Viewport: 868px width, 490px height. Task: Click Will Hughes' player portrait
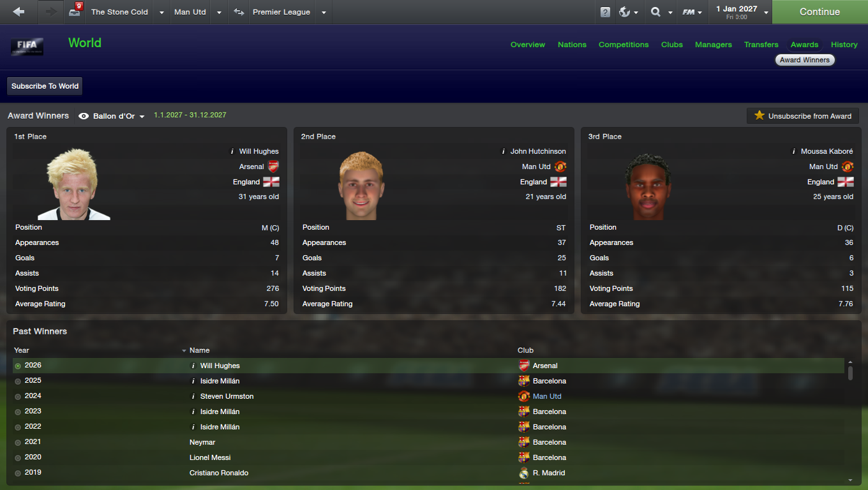[73, 183]
